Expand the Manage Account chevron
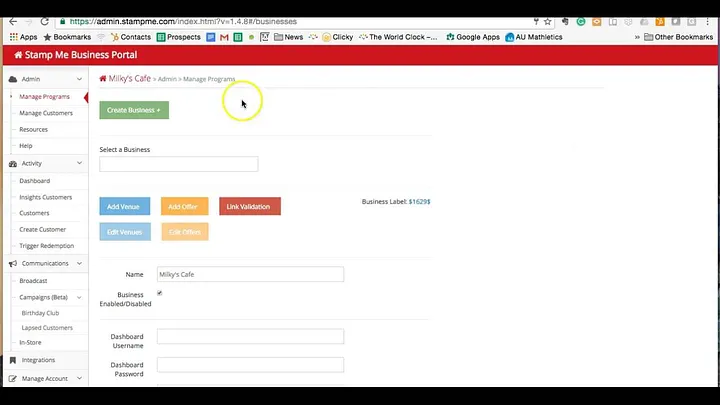Viewport: 720px width, 405px height. tap(79, 378)
